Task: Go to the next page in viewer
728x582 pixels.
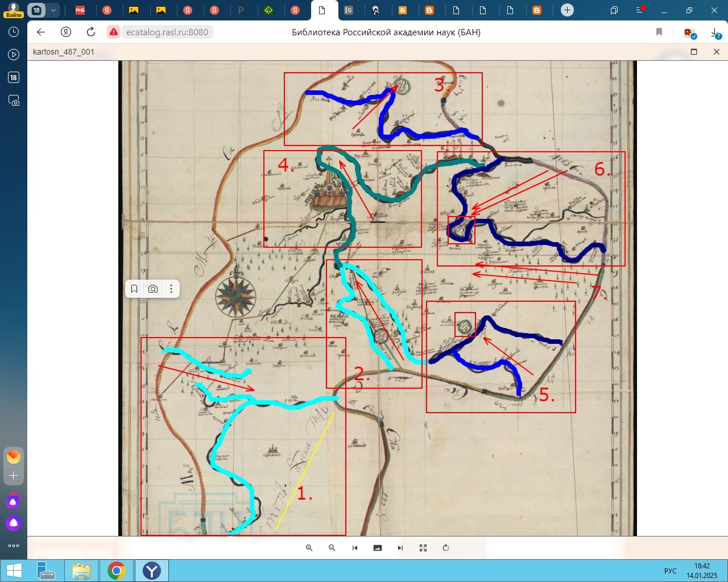Action: tap(400, 548)
